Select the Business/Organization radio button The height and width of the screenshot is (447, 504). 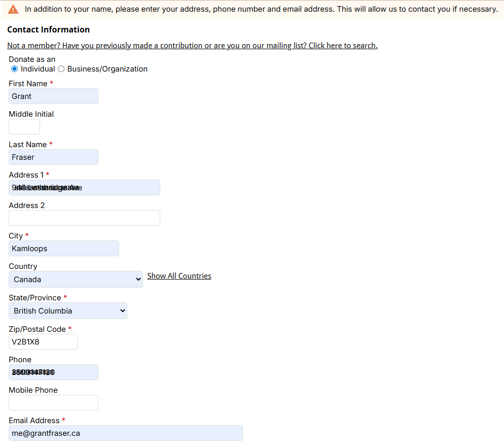pyautogui.click(x=61, y=69)
